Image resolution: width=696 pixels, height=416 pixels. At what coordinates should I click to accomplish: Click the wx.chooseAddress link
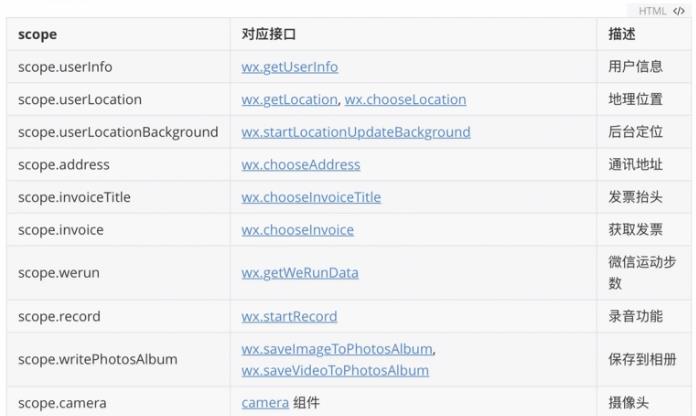tap(300, 165)
